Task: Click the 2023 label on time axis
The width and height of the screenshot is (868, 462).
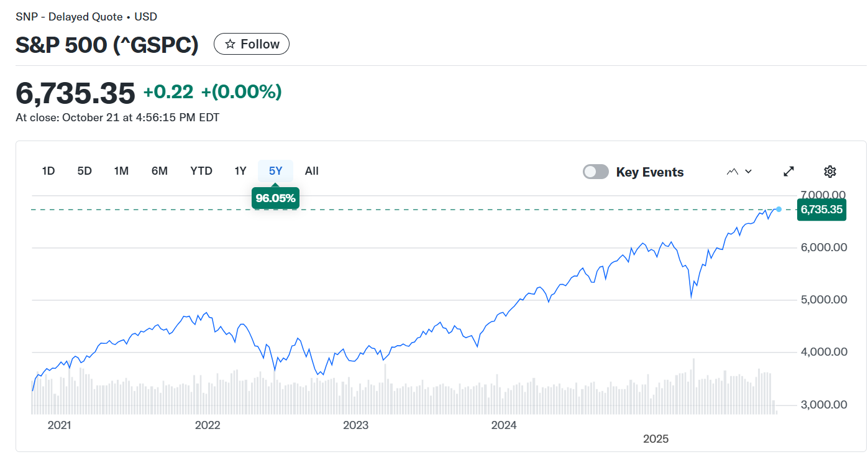Action: click(x=355, y=425)
